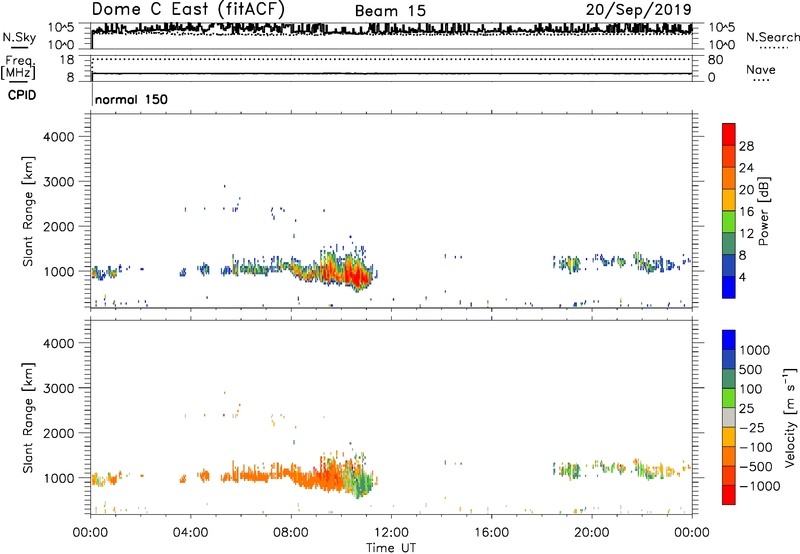
Task: Click the 'Freq. [MHz]' axis label
Action: point(18,68)
